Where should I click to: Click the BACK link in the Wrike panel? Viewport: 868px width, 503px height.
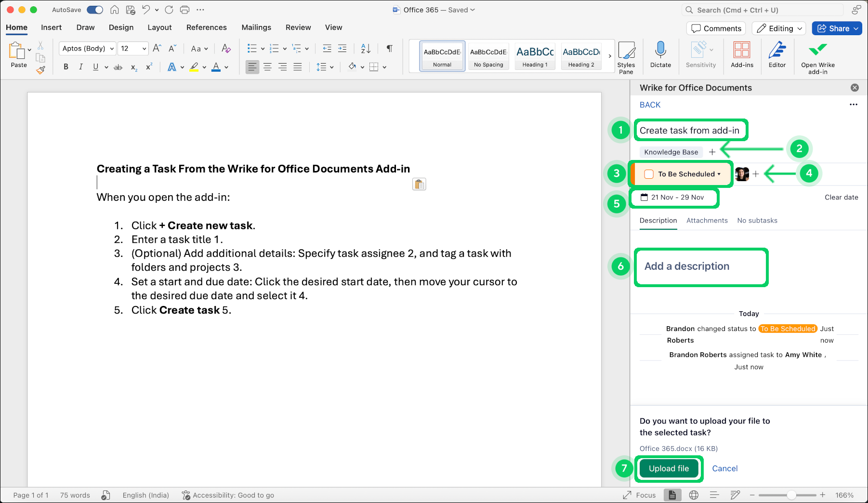(649, 105)
